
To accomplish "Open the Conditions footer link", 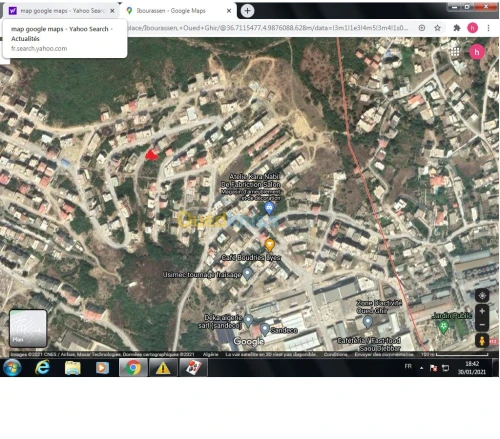I will pos(336,354).
